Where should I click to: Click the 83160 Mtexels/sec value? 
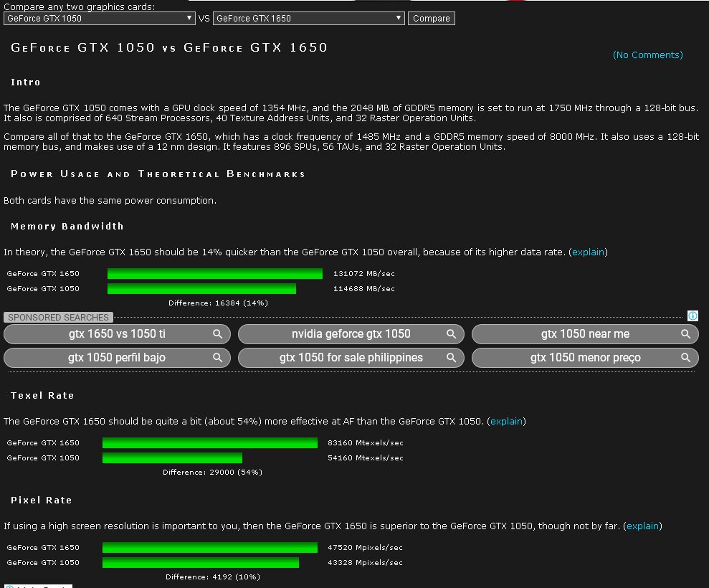[x=366, y=443]
